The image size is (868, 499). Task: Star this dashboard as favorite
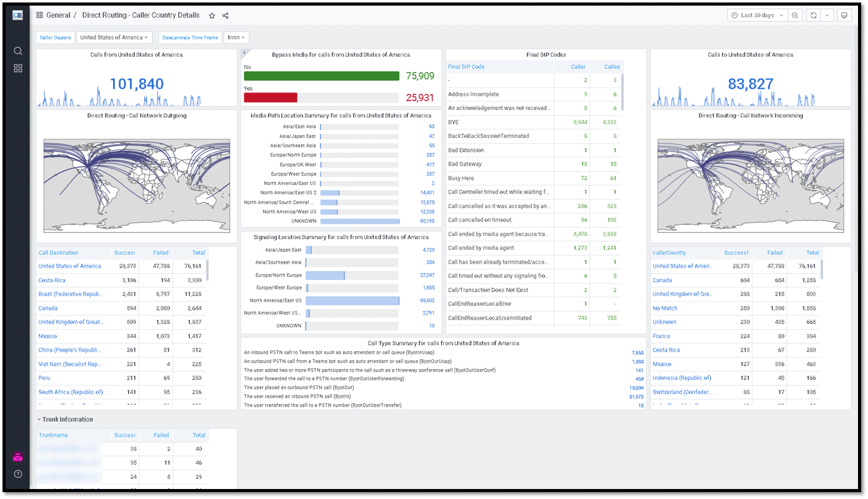click(212, 16)
